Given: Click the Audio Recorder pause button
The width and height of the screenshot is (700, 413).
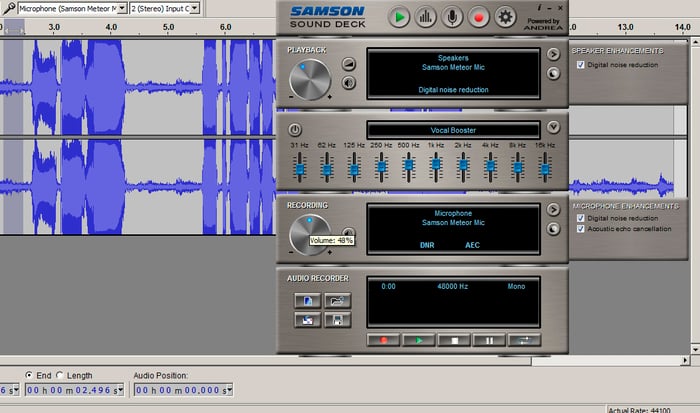Looking at the screenshot, I should (489, 340).
